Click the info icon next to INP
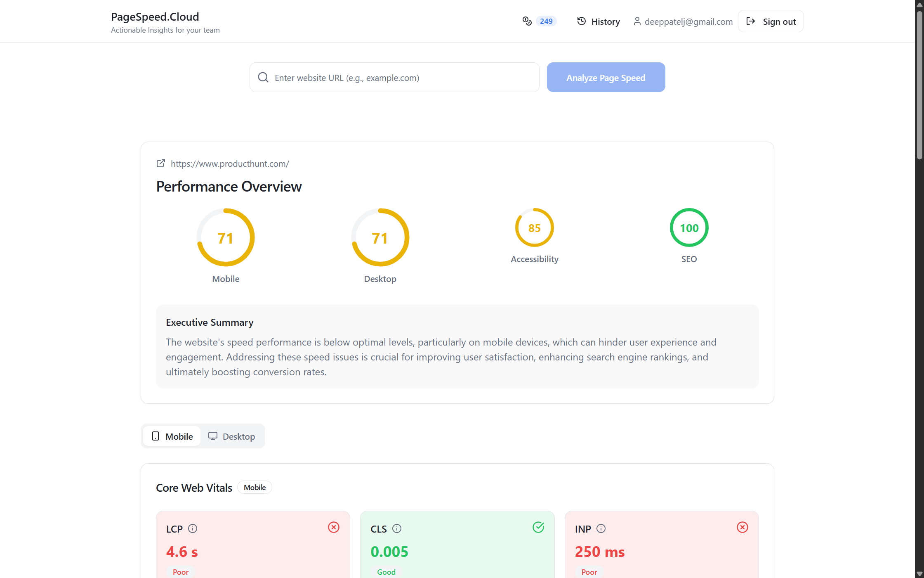Image resolution: width=924 pixels, height=578 pixels. click(x=601, y=528)
